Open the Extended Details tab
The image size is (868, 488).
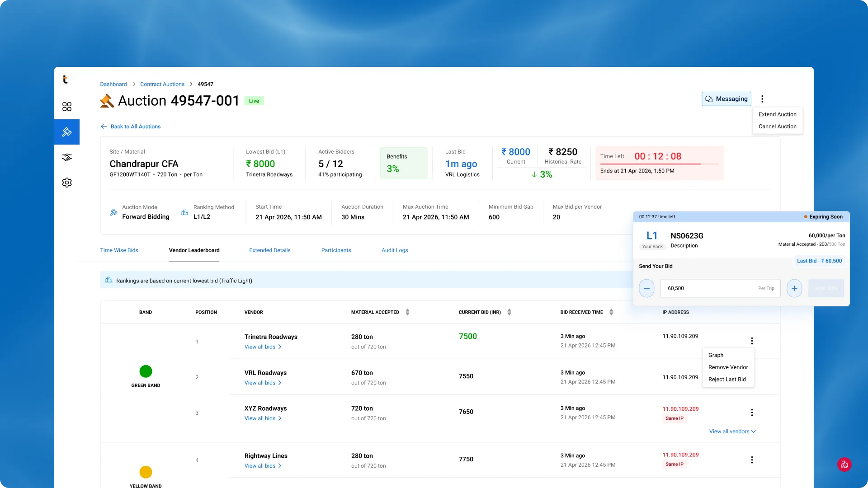[270, 250]
